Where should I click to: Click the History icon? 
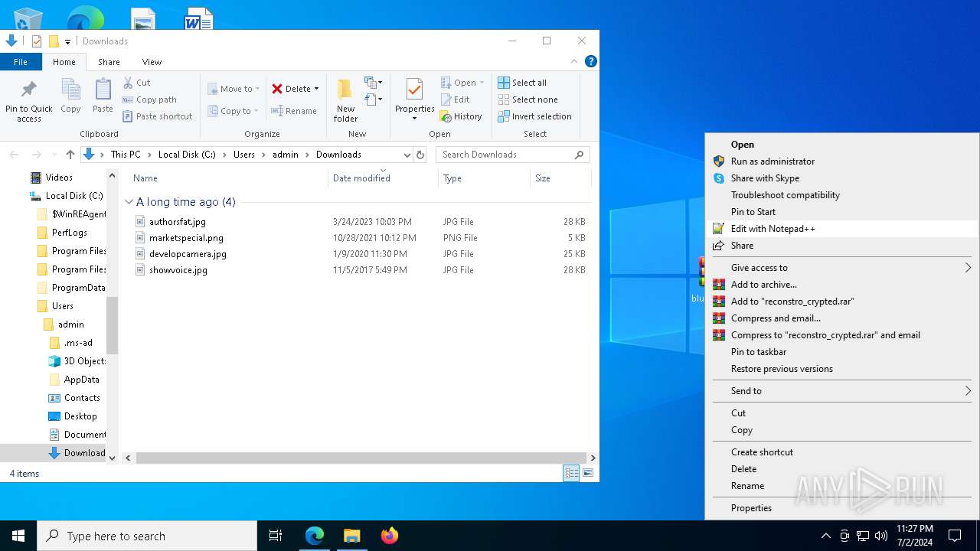pyautogui.click(x=446, y=116)
